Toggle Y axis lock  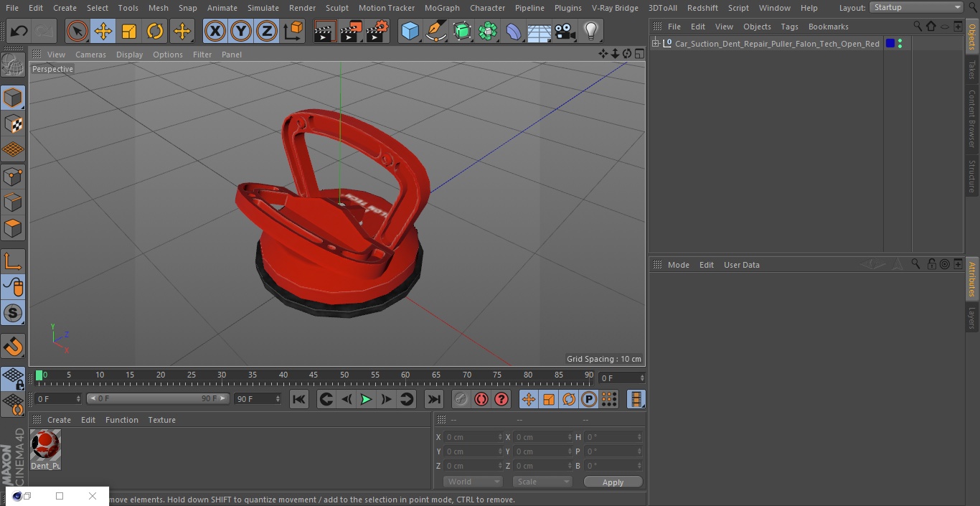[x=240, y=31]
